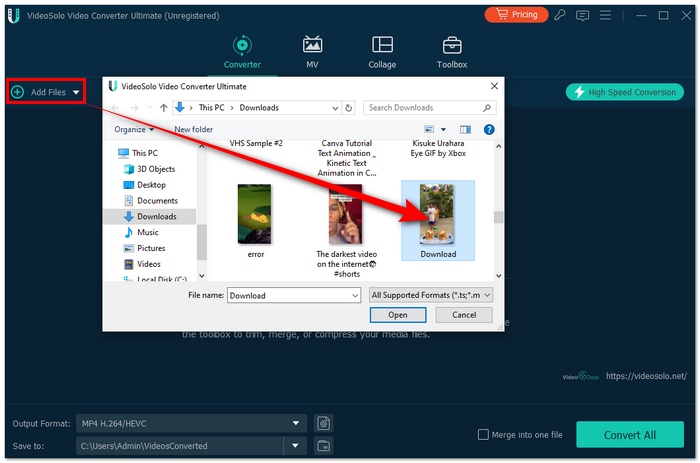Select This PC in the tree

pyautogui.click(x=138, y=153)
